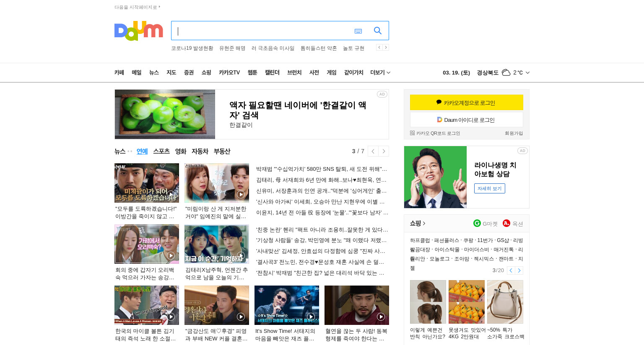Open the ponytail hairpiece product thumbnail
Viewport: 644px width, 345px height.
pyautogui.click(x=428, y=302)
